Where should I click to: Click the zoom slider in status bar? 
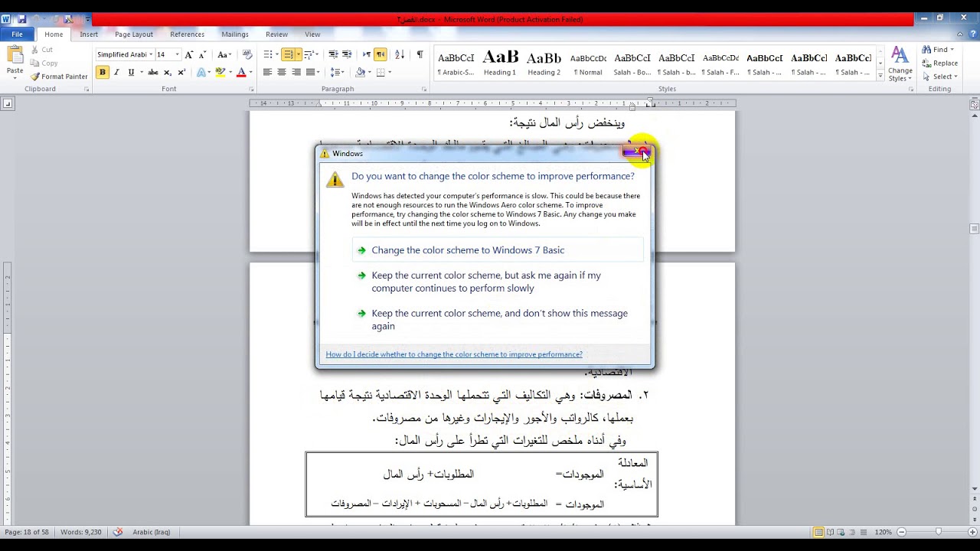(x=939, y=532)
